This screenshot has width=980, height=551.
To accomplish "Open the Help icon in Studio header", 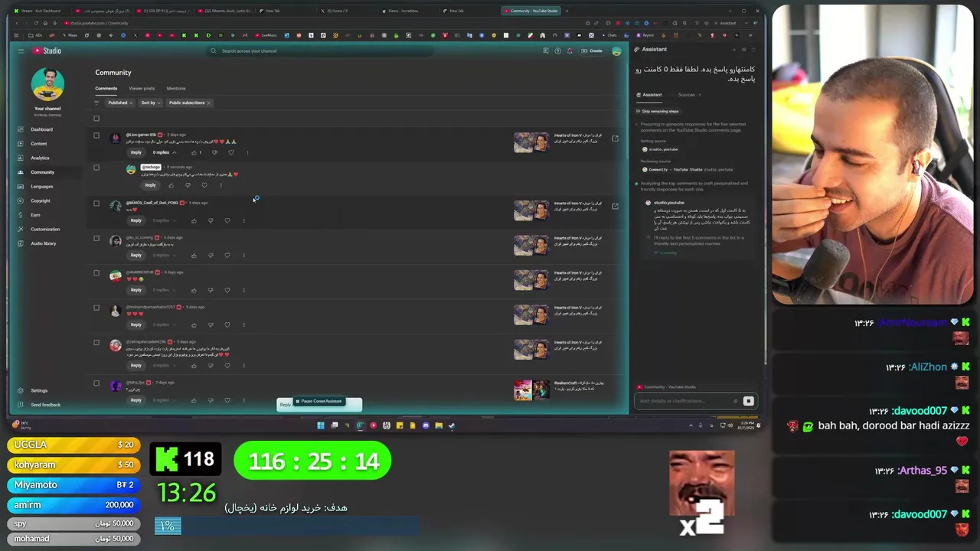I will click(x=557, y=51).
